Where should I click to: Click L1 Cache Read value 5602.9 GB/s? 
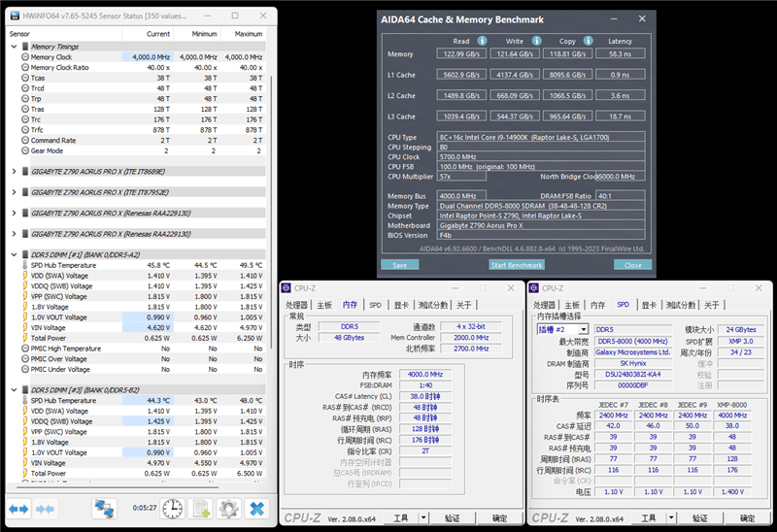coord(461,75)
